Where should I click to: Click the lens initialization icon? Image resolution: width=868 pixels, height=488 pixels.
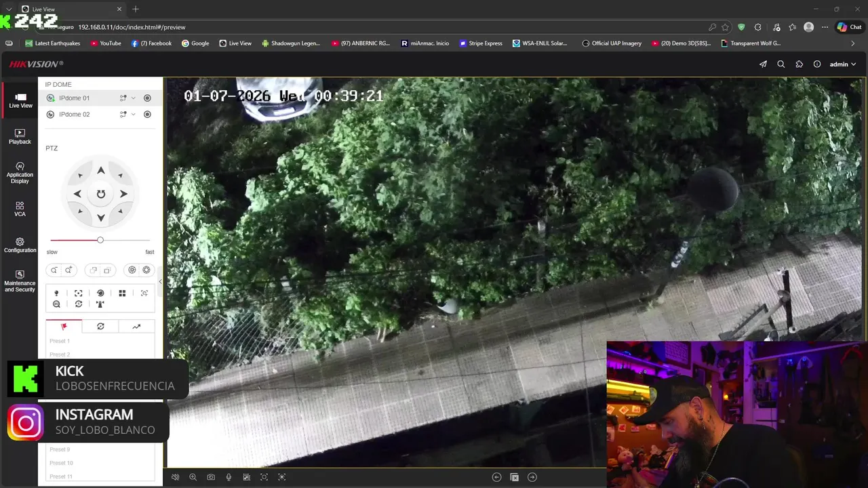(100, 293)
